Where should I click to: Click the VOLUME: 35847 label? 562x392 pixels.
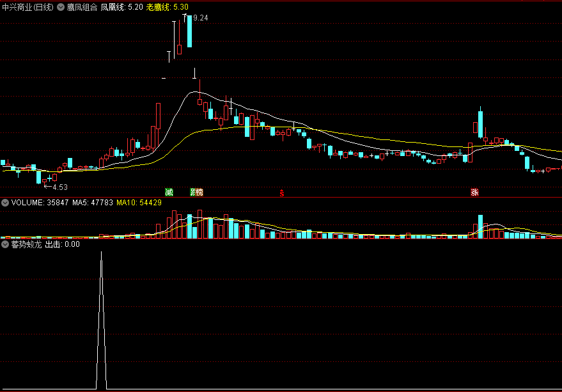pyautogui.click(x=40, y=203)
